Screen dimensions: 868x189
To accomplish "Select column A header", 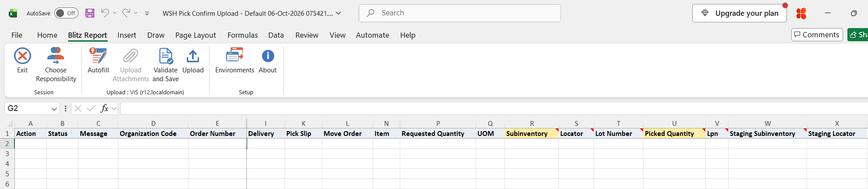I will (x=31, y=124).
